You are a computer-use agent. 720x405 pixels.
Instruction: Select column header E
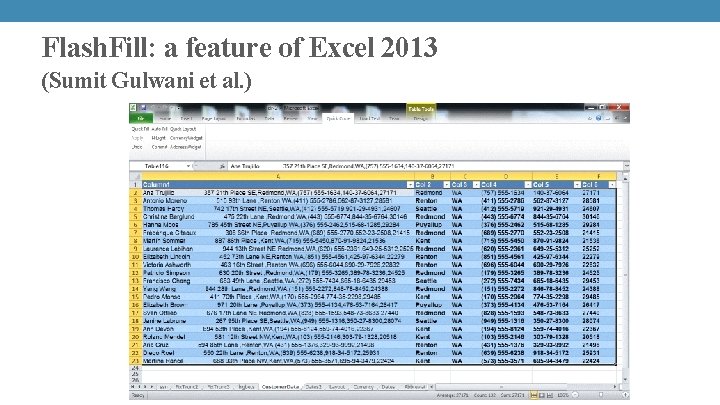point(557,176)
